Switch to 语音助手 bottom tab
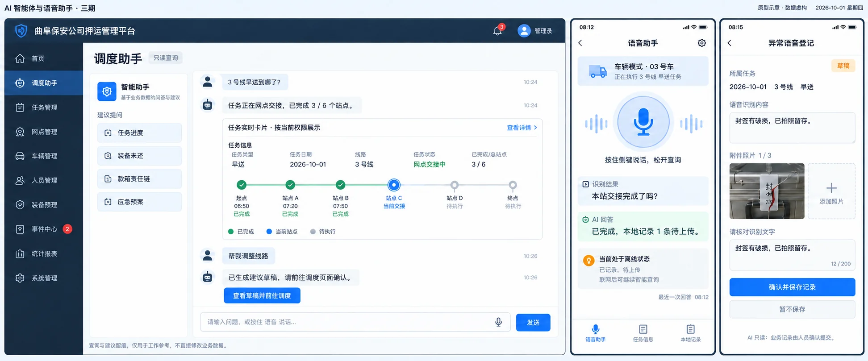 coord(595,333)
